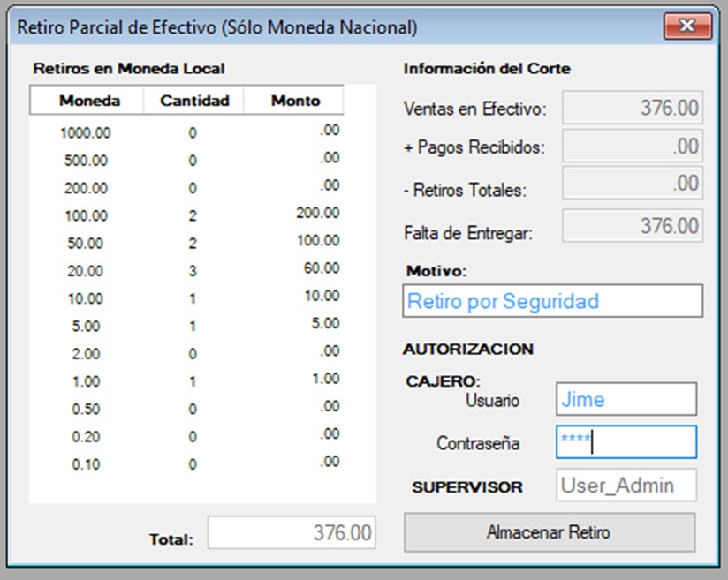Sort by the Cantidad column header
Image resolution: width=728 pixels, height=580 pixels.
(x=194, y=101)
